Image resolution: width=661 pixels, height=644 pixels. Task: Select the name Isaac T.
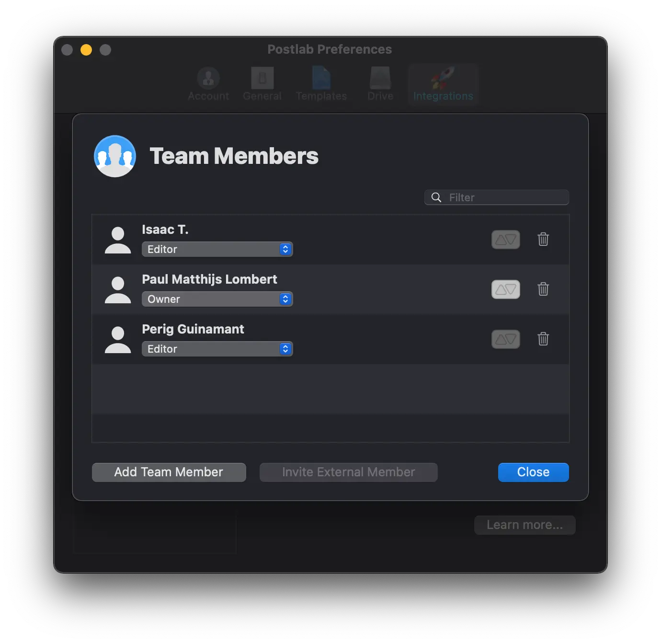point(165,230)
